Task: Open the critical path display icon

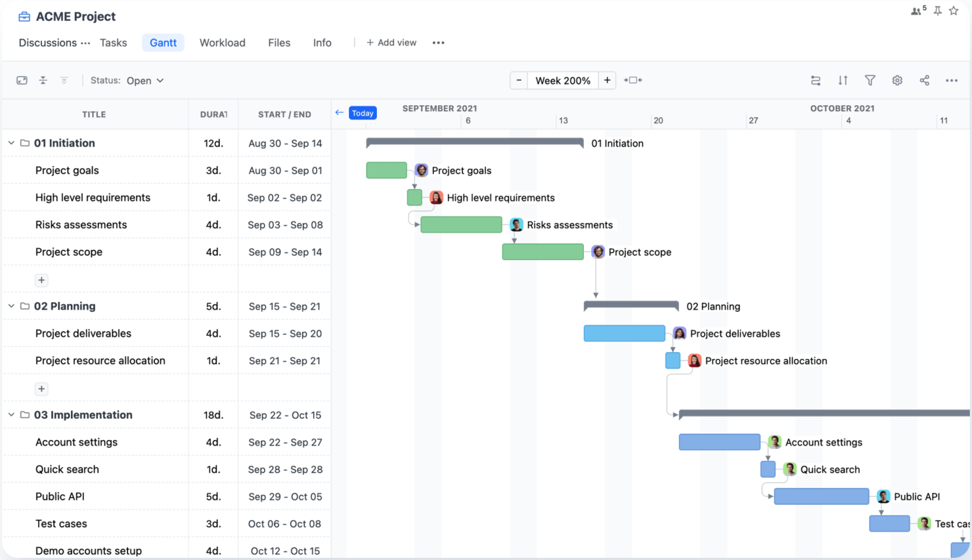Action: [x=816, y=79]
